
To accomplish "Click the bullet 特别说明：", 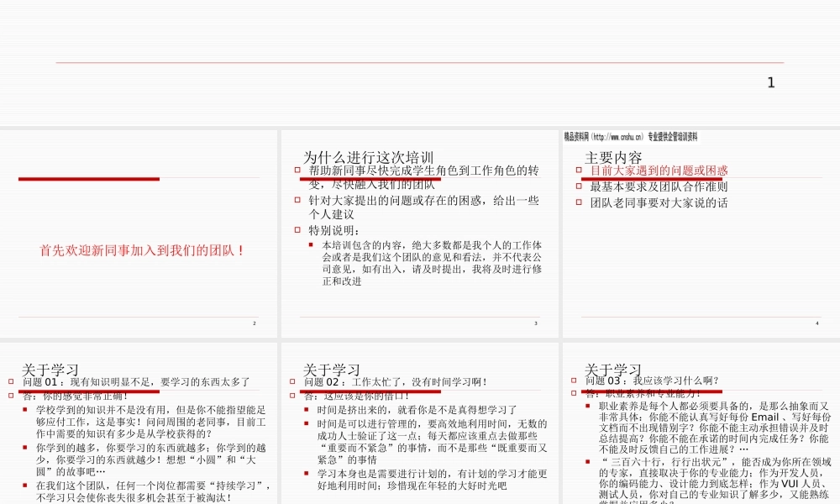I will (x=334, y=230).
